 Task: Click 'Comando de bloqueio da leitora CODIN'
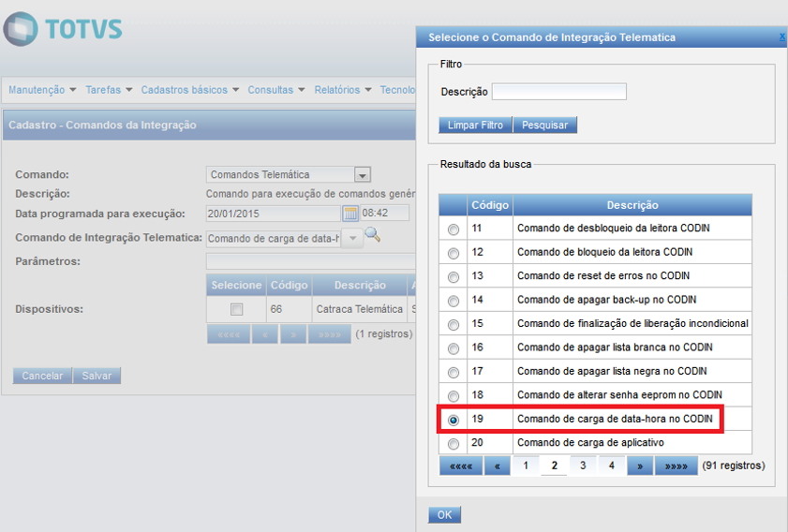click(604, 252)
